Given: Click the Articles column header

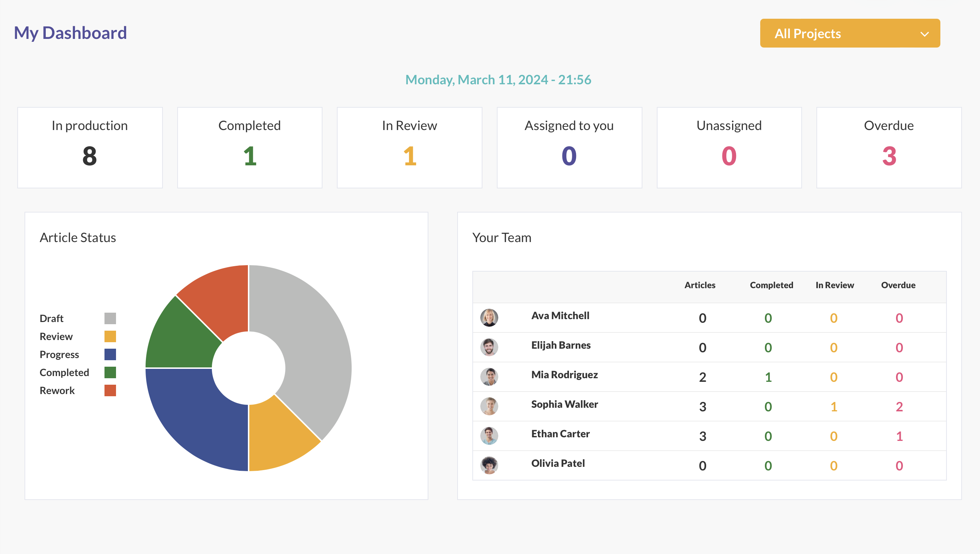Looking at the screenshot, I should (699, 285).
